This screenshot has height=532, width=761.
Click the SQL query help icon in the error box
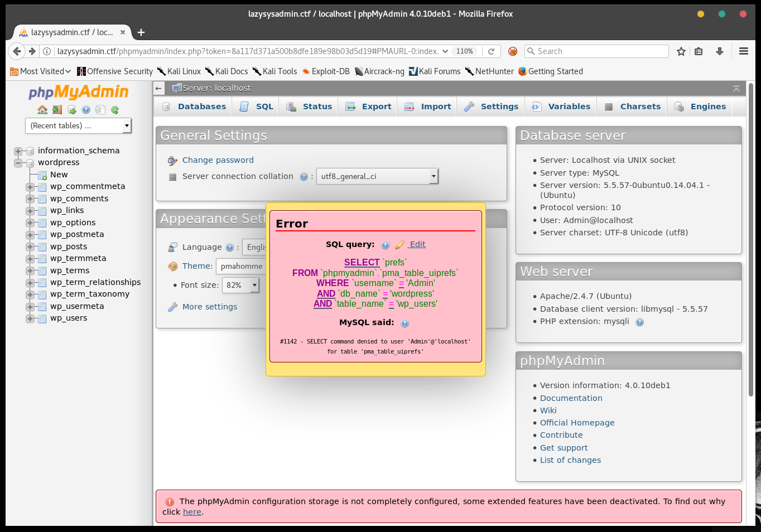point(385,245)
